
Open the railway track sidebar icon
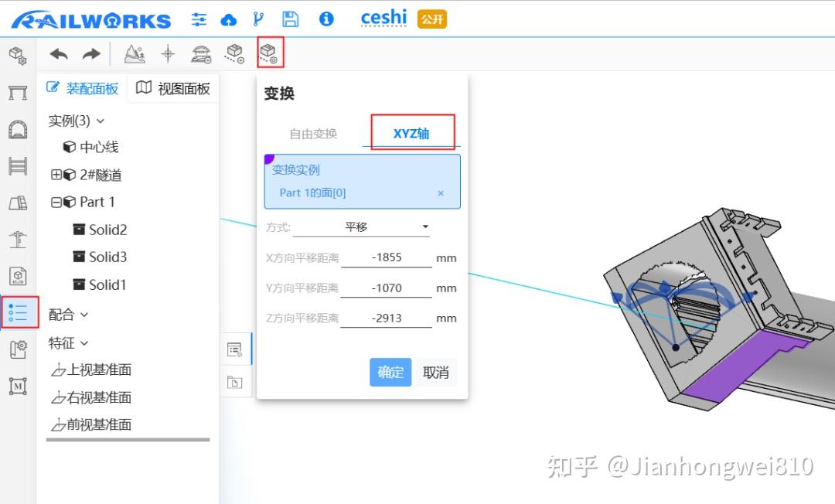[18, 166]
